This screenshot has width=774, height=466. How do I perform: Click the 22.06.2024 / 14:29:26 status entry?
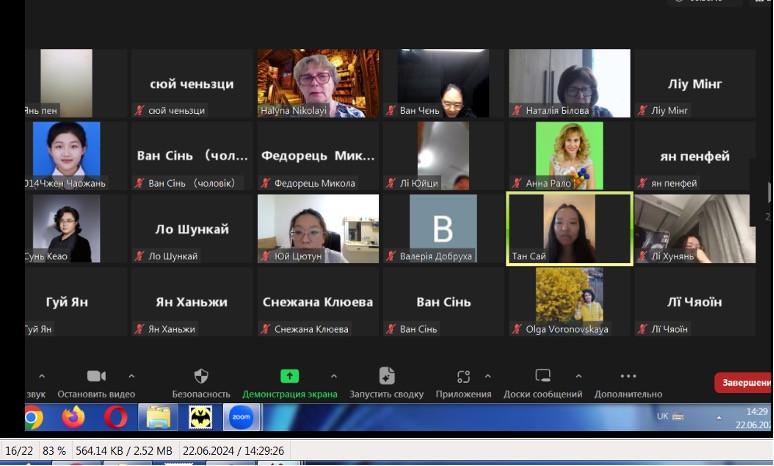click(x=233, y=451)
